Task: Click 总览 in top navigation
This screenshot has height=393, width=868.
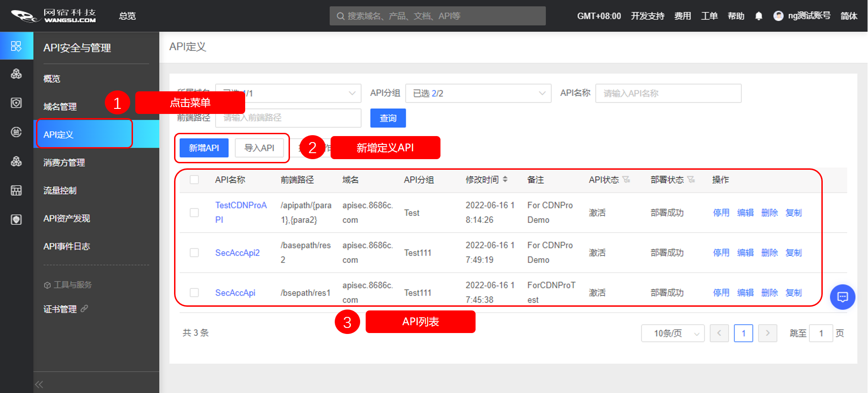Action: coord(127,16)
